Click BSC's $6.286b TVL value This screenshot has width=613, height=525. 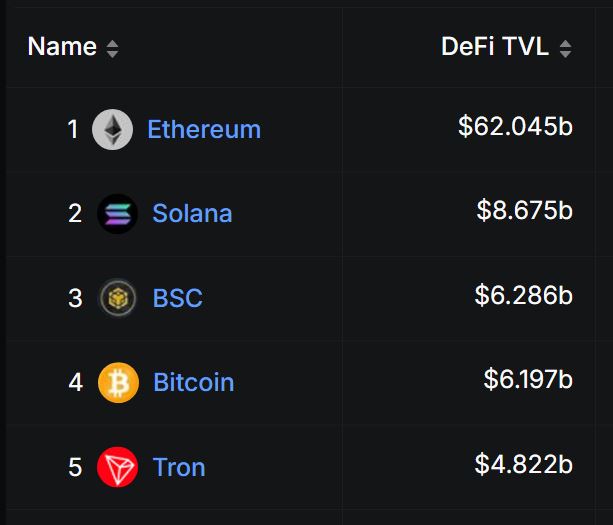523,295
